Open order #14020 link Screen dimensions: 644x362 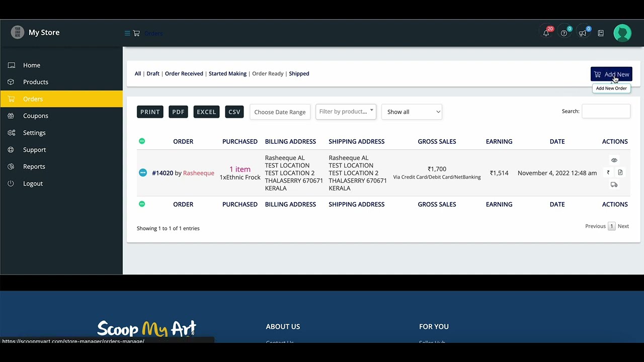pos(163,173)
